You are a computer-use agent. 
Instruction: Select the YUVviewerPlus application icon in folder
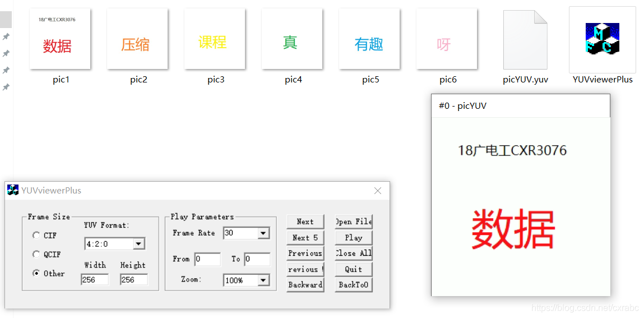[602, 39]
